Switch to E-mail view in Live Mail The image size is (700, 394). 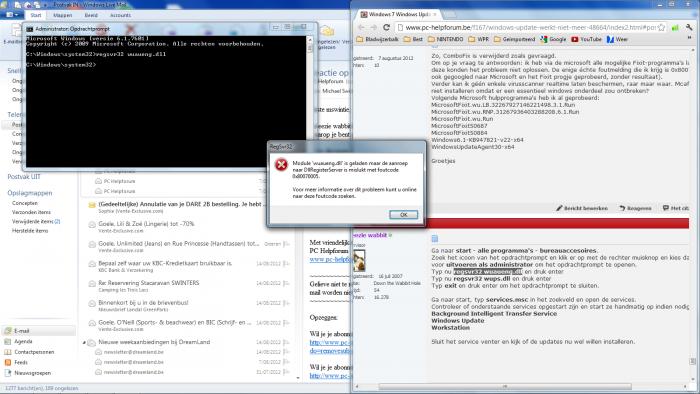pyautogui.click(x=21, y=331)
